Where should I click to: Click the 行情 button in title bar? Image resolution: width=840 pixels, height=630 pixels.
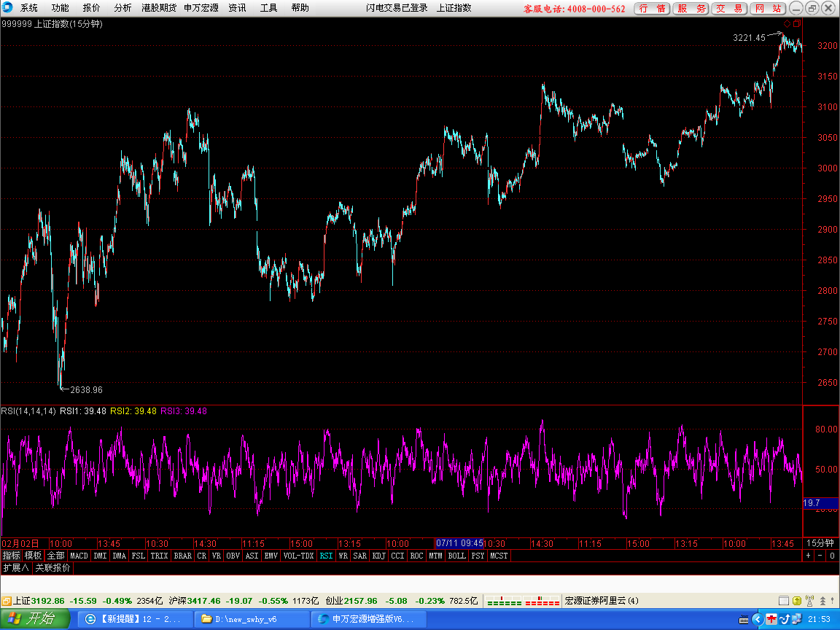click(x=652, y=9)
